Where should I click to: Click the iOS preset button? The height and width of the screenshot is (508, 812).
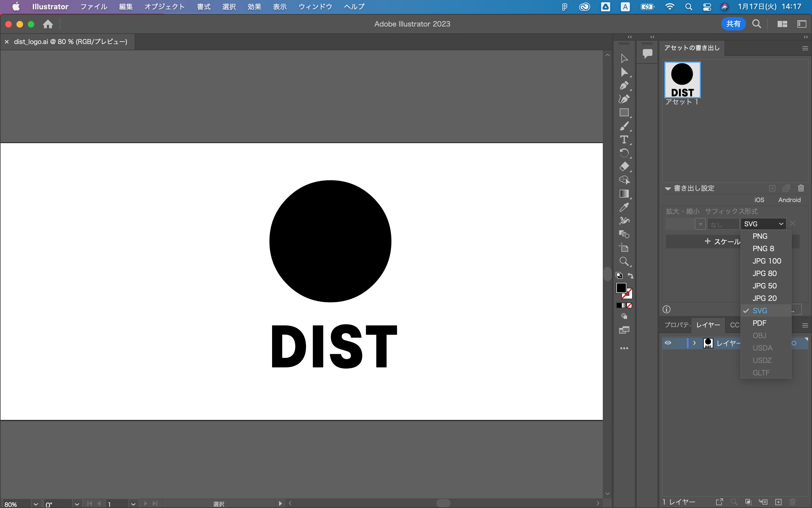tap(759, 200)
